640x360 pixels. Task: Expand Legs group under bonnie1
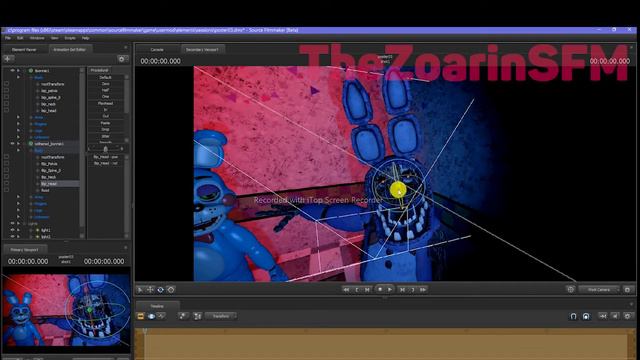click(18, 131)
